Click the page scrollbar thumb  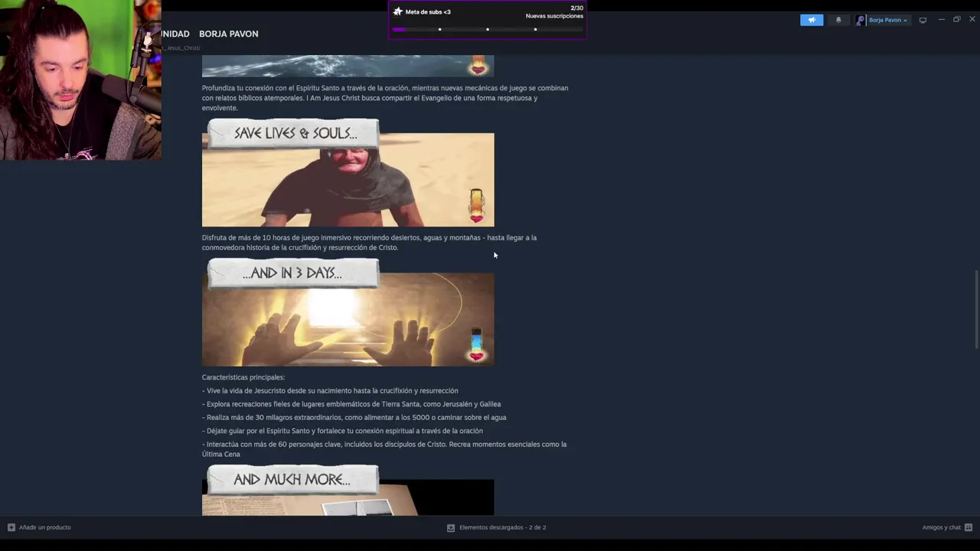coord(975,310)
